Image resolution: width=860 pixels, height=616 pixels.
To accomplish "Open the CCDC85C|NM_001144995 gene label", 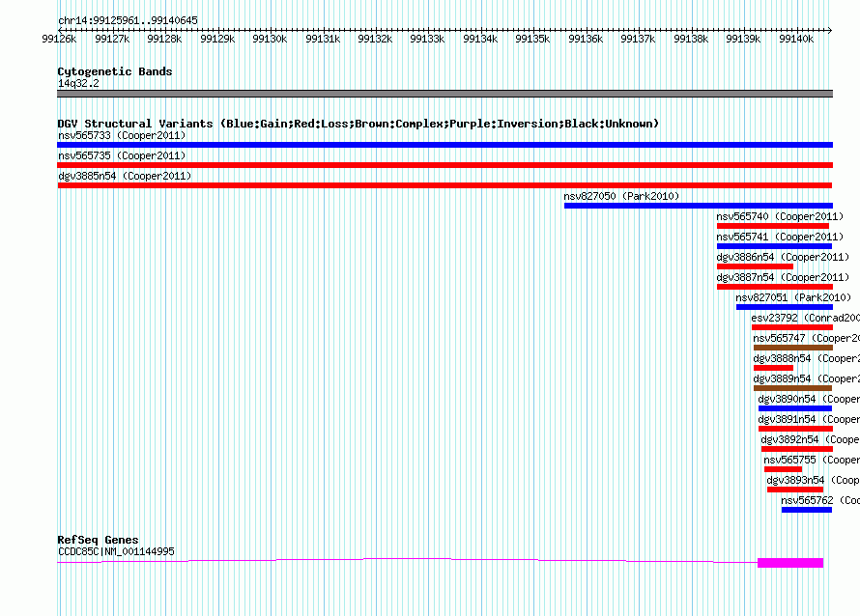I will coord(116,551).
